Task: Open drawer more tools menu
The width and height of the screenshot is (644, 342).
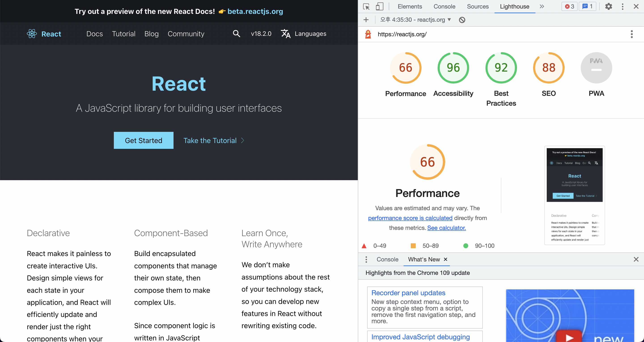Action: [366, 259]
